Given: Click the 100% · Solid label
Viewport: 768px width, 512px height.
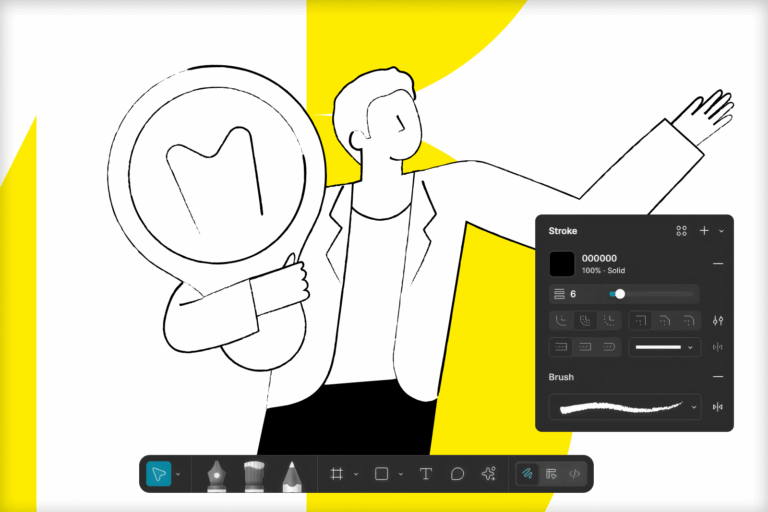Looking at the screenshot, I should point(603,270).
